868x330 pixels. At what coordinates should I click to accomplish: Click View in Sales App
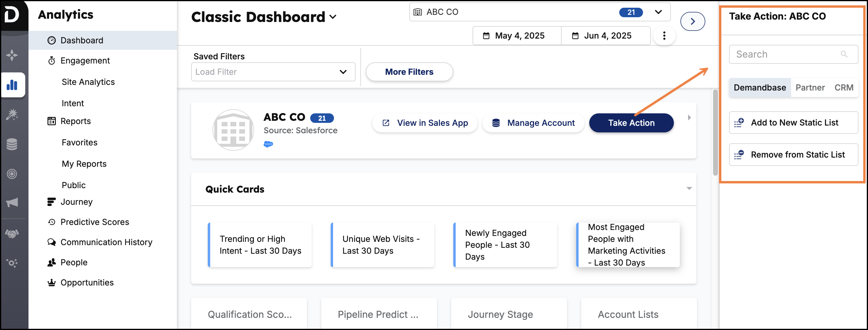(x=425, y=123)
